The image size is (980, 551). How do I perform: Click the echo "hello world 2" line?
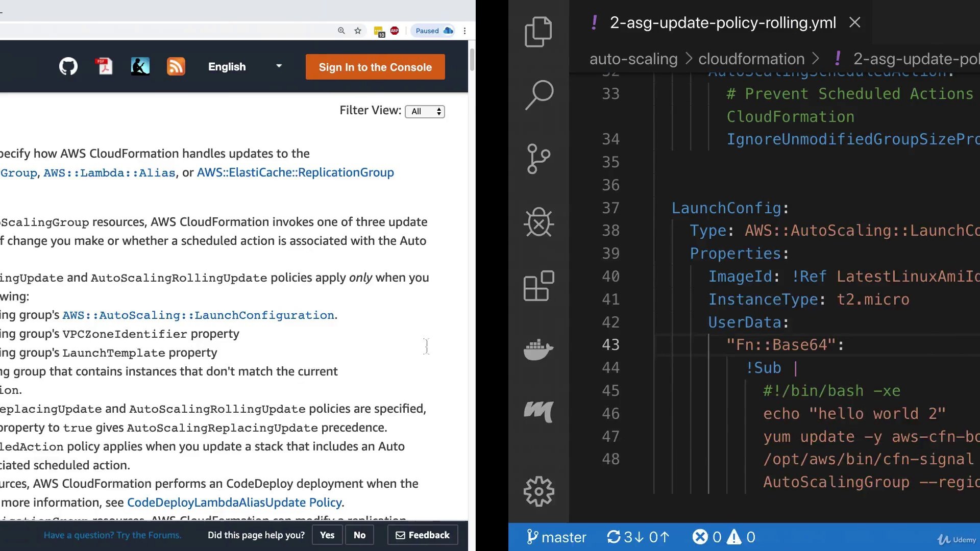click(854, 414)
